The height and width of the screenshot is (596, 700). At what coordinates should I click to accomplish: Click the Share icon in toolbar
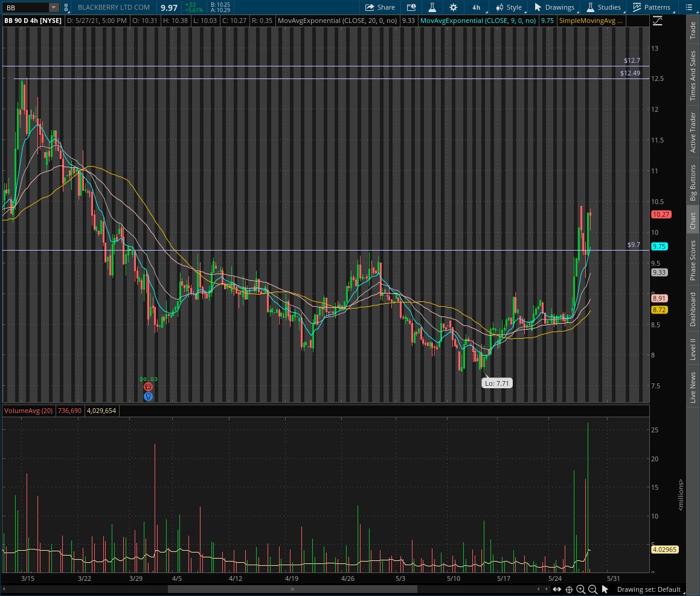(x=380, y=7)
